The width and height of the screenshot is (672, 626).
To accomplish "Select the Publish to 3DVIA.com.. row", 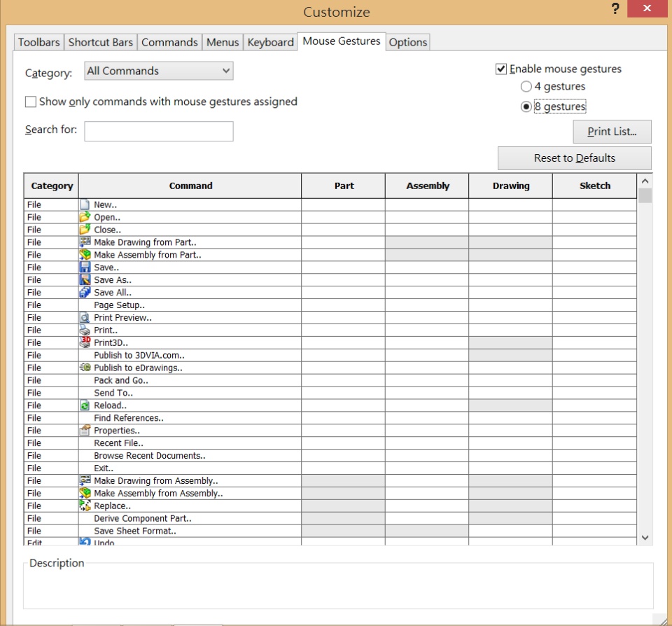I will click(330, 355).
